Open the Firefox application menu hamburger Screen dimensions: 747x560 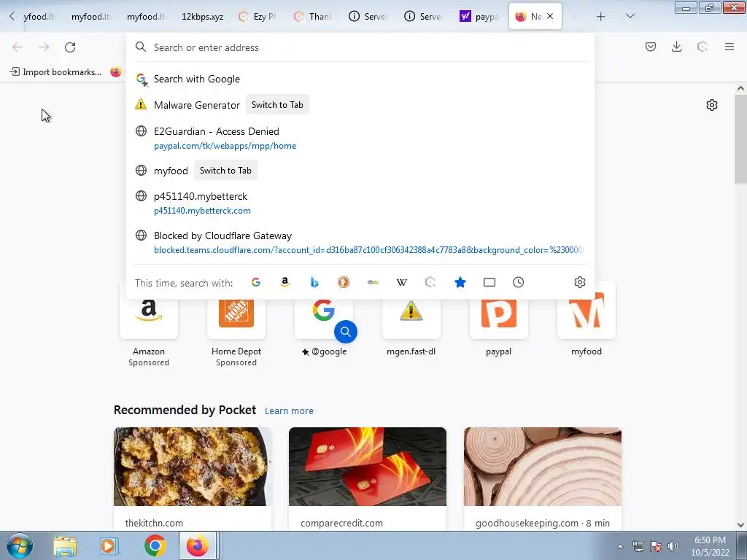pyautogui.click(x=729, y=47)
